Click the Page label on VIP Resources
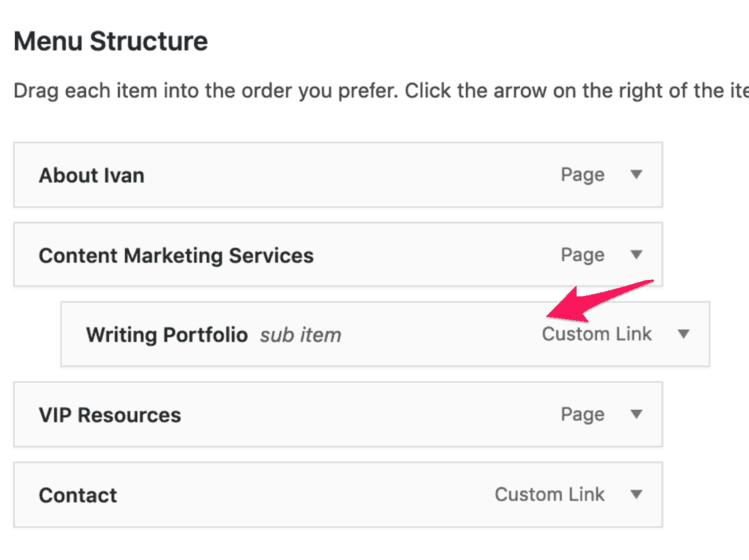 click(583, 415)
